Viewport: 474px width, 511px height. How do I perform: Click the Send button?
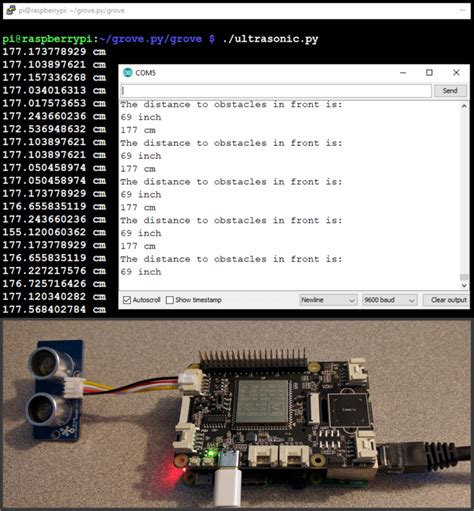click(450, 91)
